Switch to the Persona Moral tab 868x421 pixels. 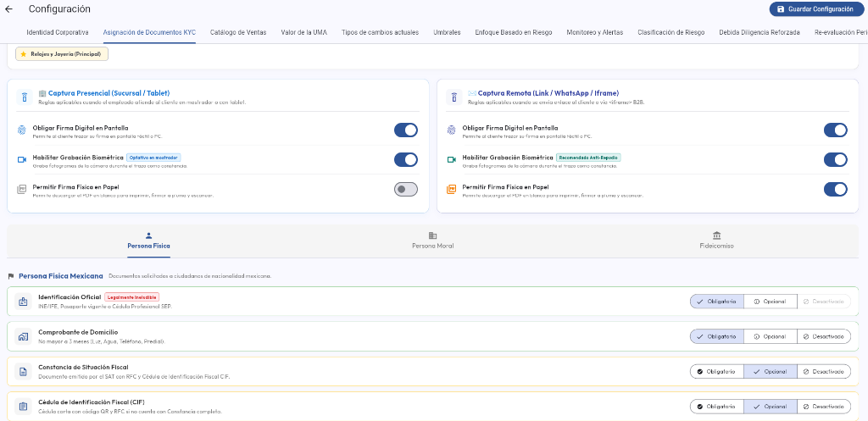click(x=433, y=241)
